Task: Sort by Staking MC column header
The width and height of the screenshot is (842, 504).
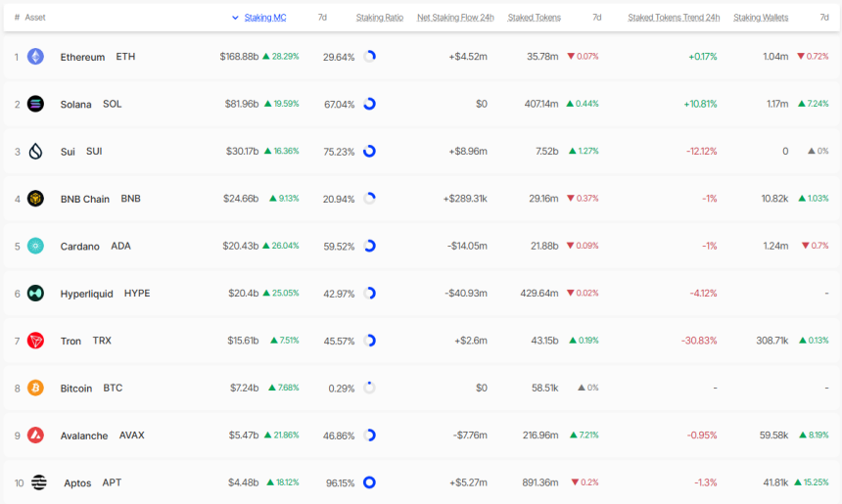Action: point(264,18)
